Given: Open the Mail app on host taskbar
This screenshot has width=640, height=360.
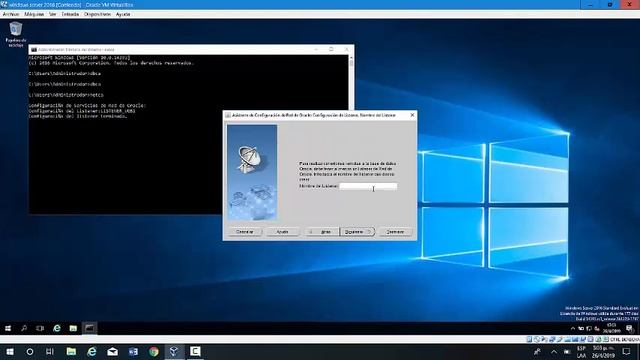Looking at the screenshot, I should (113, 351).
